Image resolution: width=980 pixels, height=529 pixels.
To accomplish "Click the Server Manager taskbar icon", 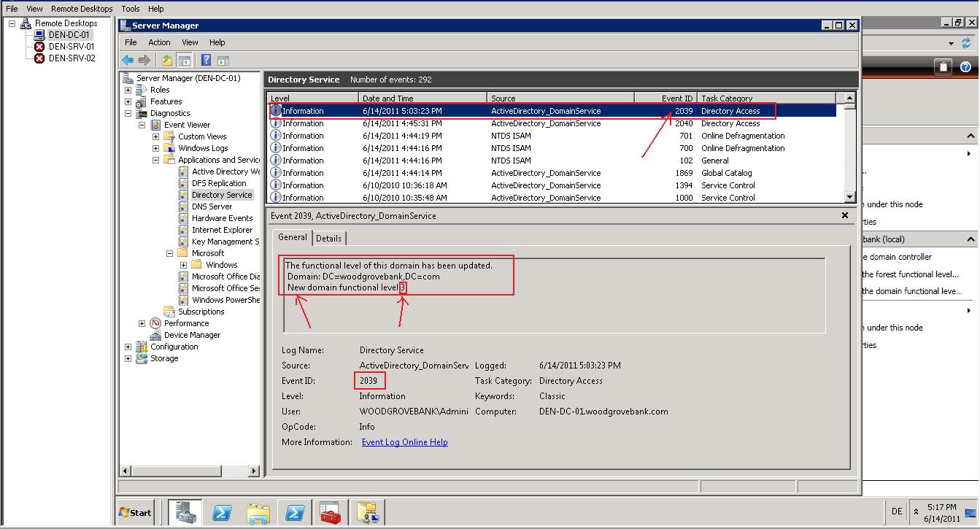I will point(185,512).
